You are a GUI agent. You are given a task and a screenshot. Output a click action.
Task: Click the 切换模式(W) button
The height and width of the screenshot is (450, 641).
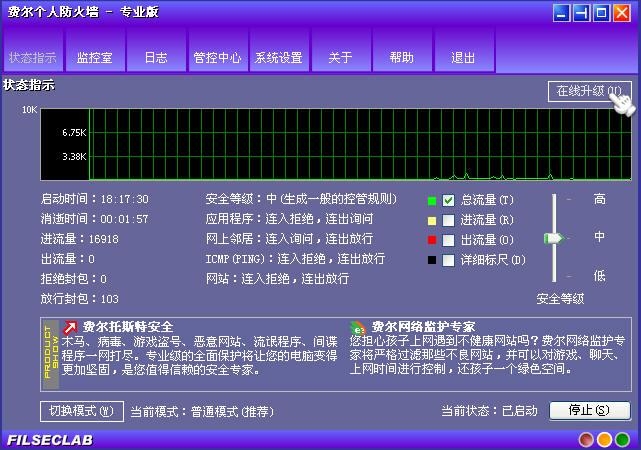81,410
